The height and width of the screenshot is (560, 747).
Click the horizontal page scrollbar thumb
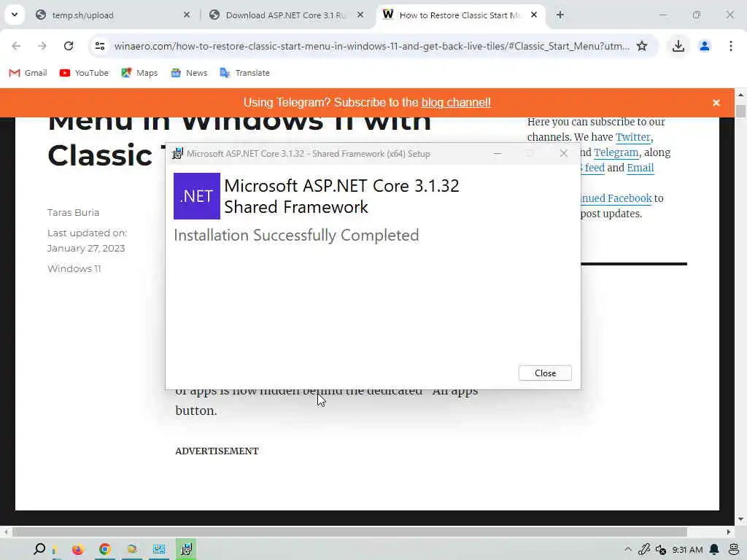349,532
